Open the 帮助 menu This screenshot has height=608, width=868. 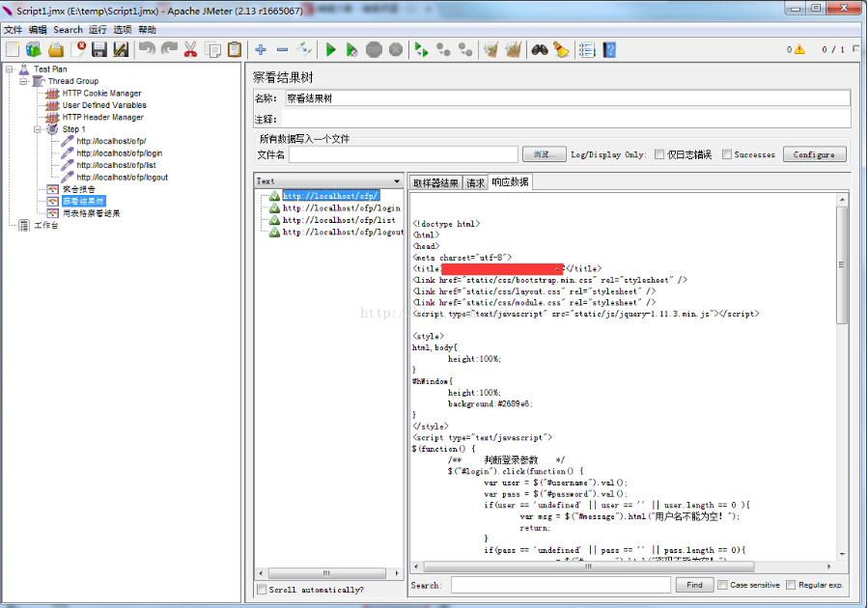point(148,29)
